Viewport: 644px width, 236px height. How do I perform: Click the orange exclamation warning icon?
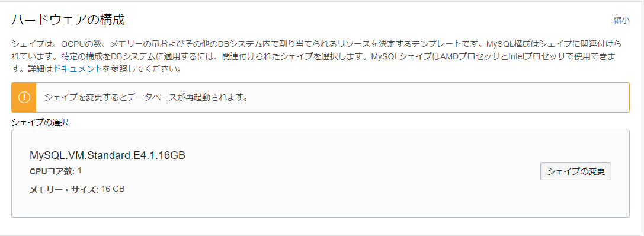pos(24,97)
